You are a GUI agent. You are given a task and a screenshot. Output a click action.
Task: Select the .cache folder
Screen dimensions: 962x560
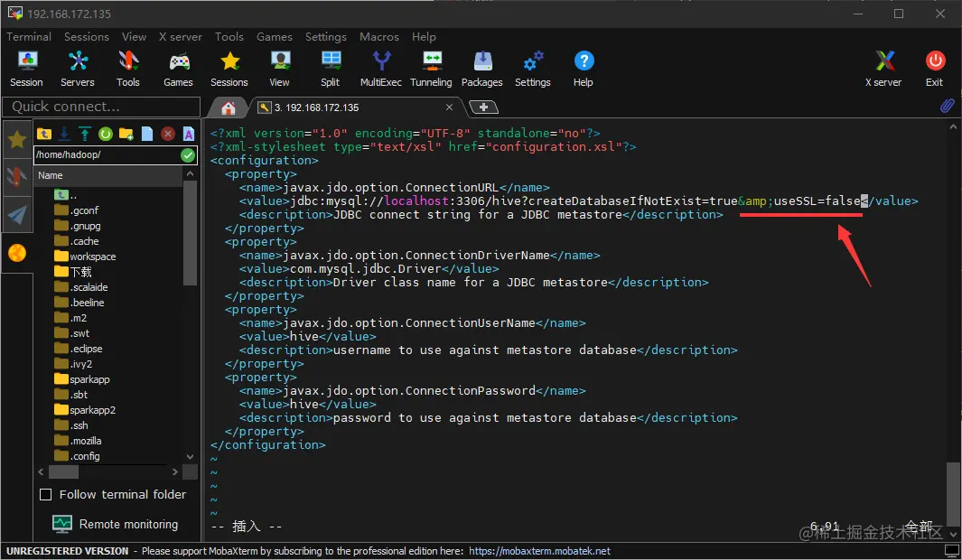click(x=77, y=241)
